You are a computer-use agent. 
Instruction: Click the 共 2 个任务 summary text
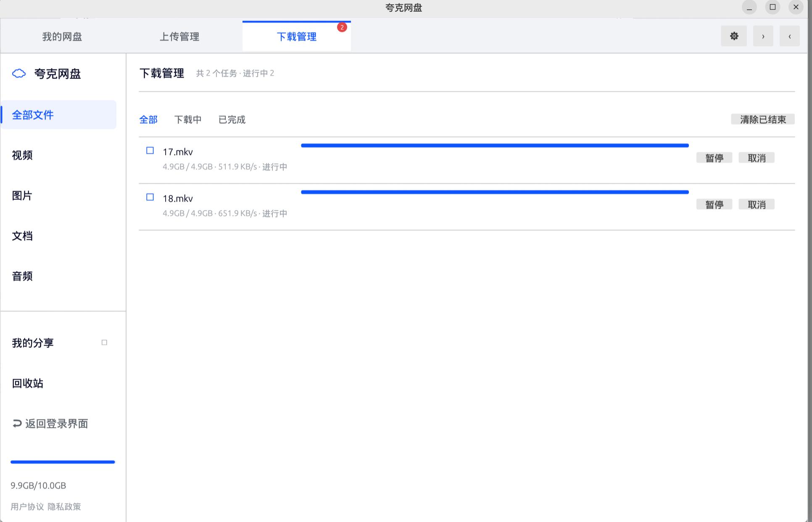(235, 73)
